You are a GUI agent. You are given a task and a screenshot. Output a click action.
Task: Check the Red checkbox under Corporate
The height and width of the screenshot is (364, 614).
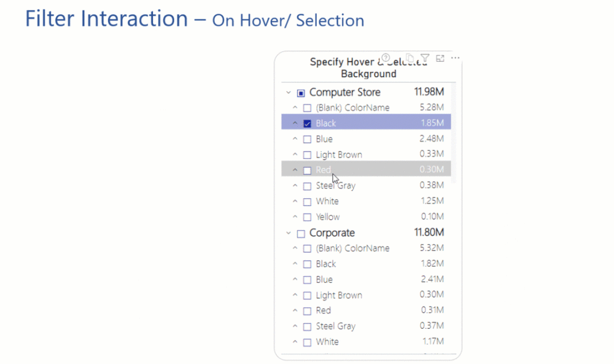[307, 311]
